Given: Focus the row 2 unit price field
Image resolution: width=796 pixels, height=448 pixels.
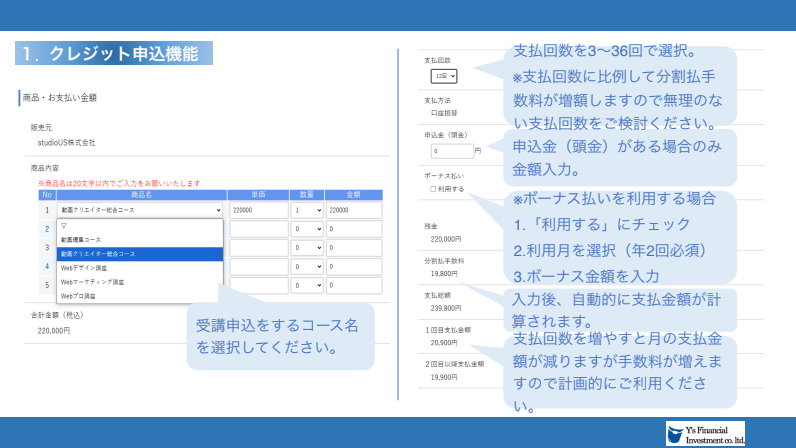Looking at the screenshot, I should [257, 229].
